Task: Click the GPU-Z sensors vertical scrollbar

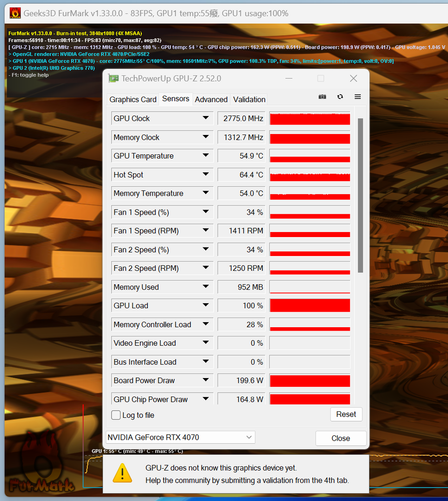Action: tap(360, 195)
